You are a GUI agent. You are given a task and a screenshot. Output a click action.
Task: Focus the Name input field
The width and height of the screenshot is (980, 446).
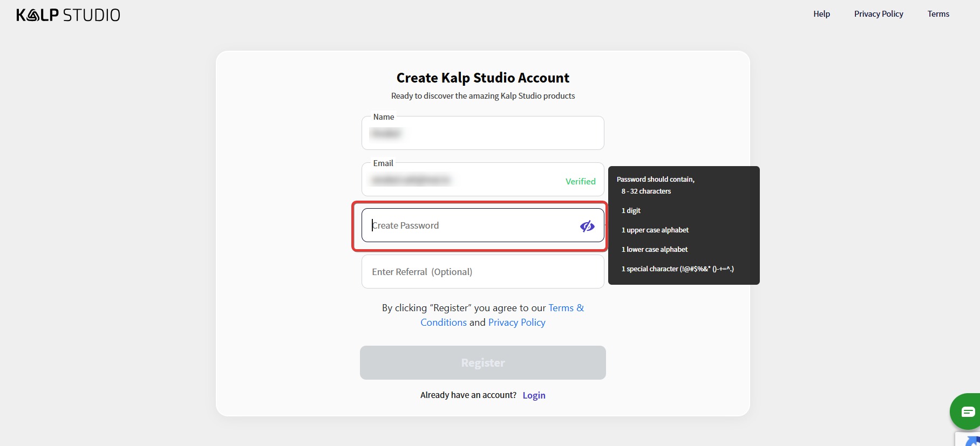point(482,133)
